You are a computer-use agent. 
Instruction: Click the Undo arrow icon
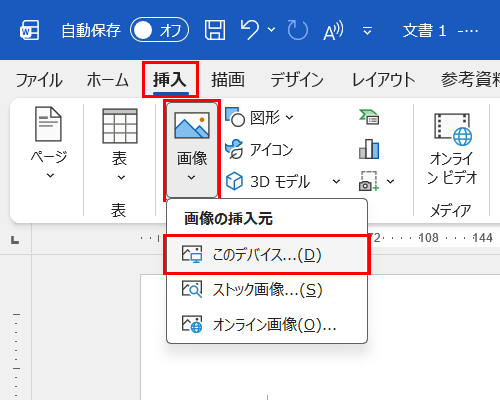click(250, 30)
